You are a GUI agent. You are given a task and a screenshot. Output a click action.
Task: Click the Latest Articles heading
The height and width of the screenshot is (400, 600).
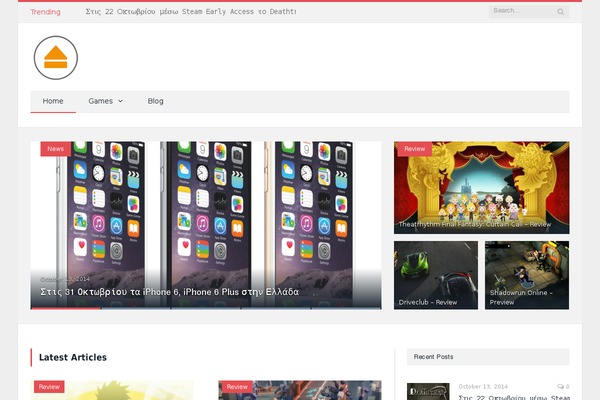tap(73, 357)
